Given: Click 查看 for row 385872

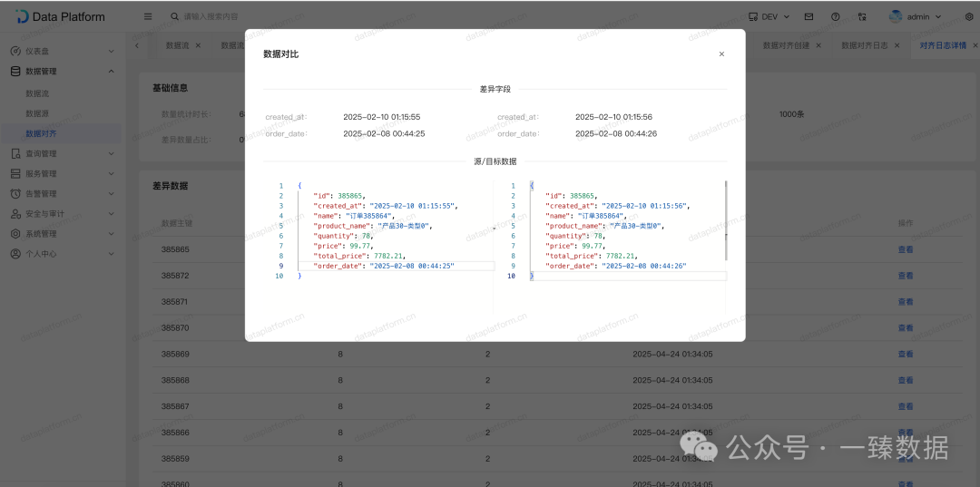Looking at the screenshot, I should [x=906, y=276].
